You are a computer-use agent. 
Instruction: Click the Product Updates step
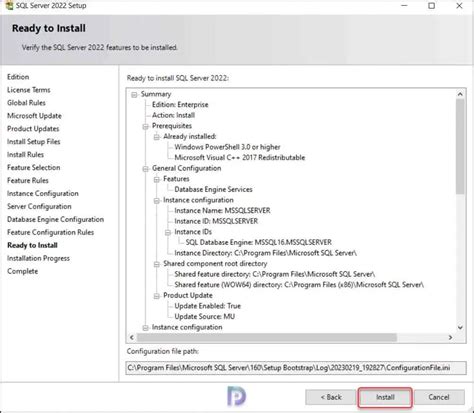click(33, 129)
